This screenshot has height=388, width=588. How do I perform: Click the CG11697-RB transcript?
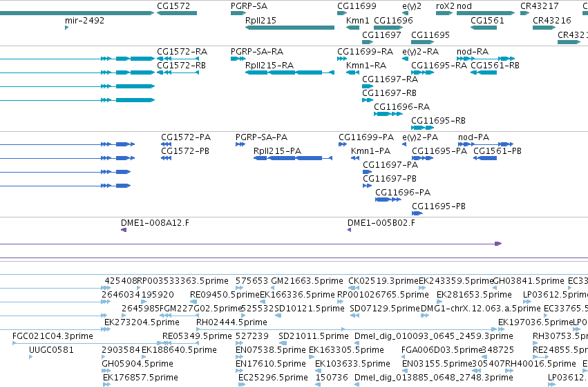coord(368,100)
